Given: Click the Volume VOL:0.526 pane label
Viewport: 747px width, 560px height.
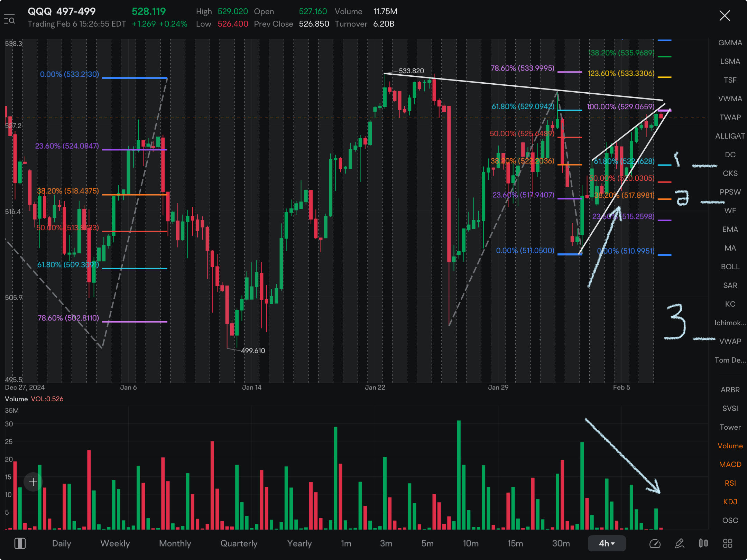Looking at the screenshot, I should tap(34, 399).
